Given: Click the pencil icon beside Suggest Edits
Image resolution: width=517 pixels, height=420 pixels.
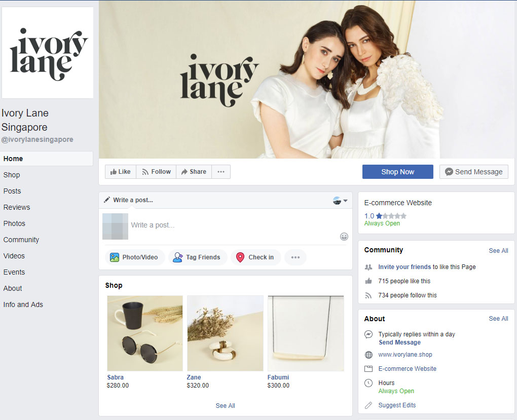Looking at the screenshot, I should (368, 405).
